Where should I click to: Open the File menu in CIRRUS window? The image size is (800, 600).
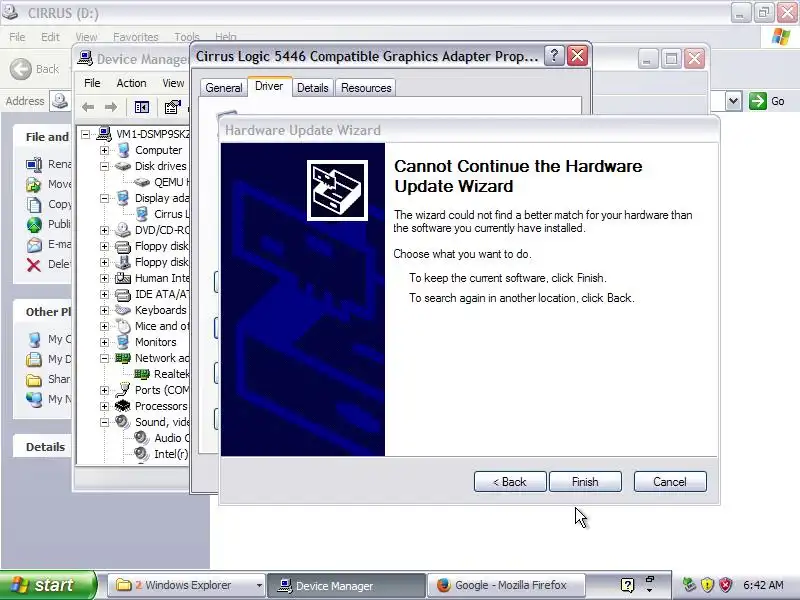tap(17, 37)
